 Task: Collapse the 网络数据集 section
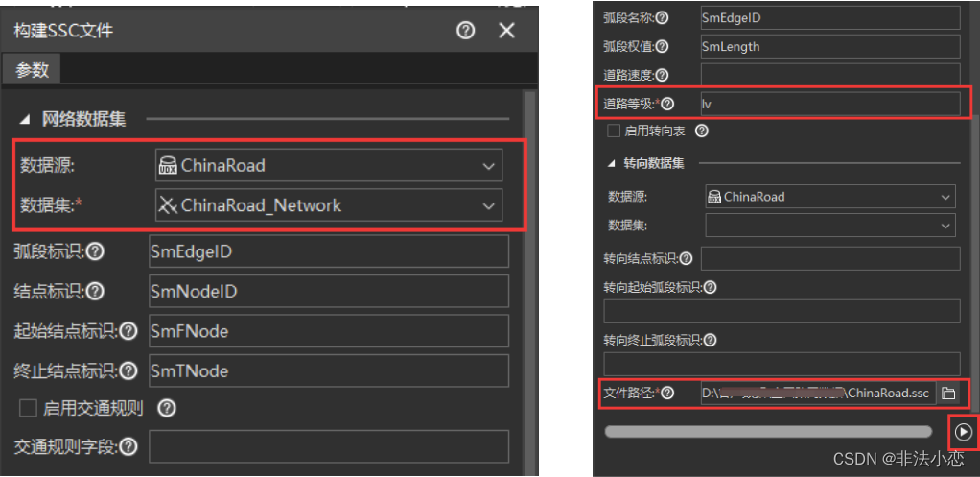coord(26,119)
